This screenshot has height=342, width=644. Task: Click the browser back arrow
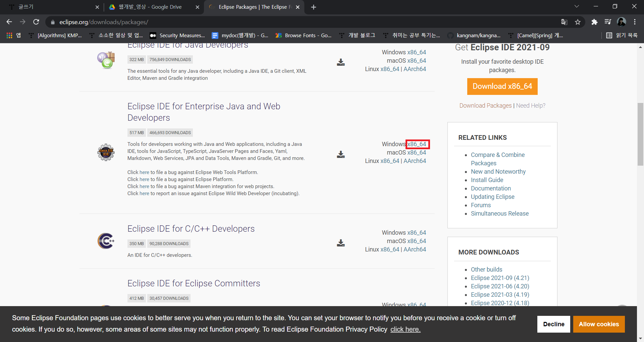click(x=9, y=22)
